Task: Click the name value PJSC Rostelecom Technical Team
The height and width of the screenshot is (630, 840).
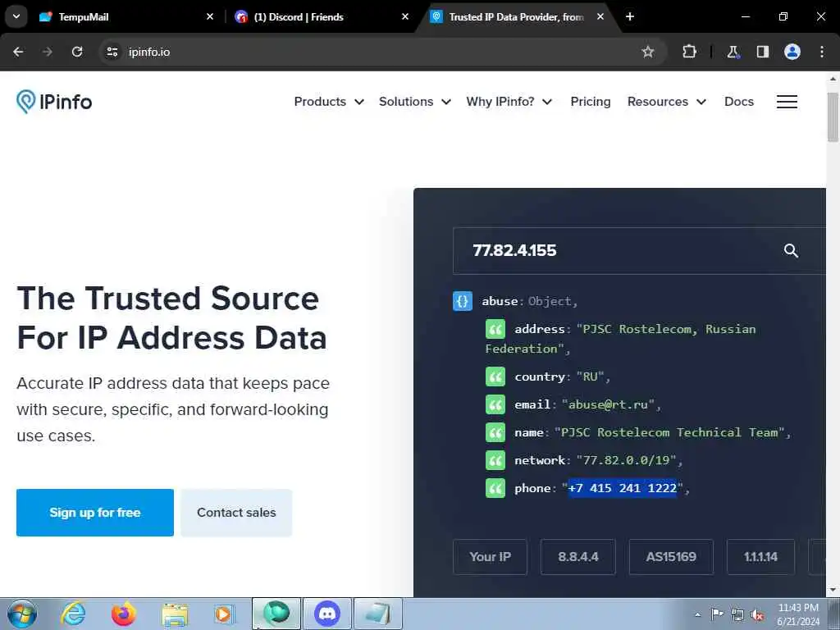Action: pos(669,432)
